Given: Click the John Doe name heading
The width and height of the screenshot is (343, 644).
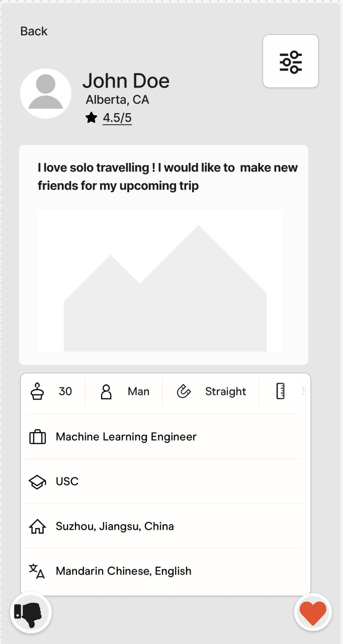Looking at the screenshot, I should coord(126,80).
